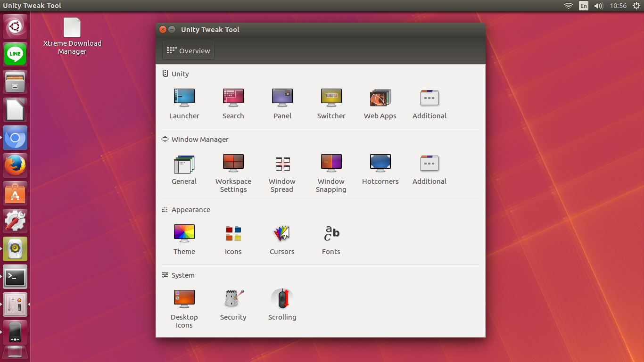
Task: Open the Search settings icon
Action: (x=233, y=103)
